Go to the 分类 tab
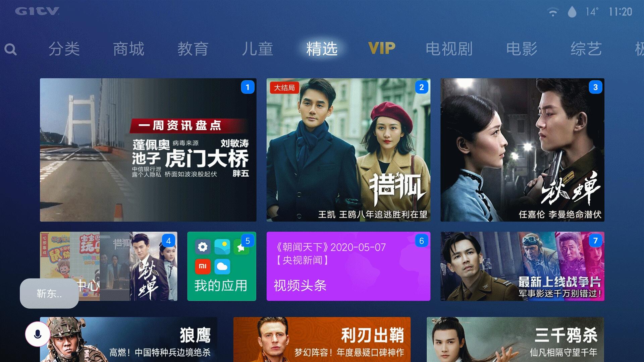The height and width of the screenshot is (362, 644). (x=64, y=49)
